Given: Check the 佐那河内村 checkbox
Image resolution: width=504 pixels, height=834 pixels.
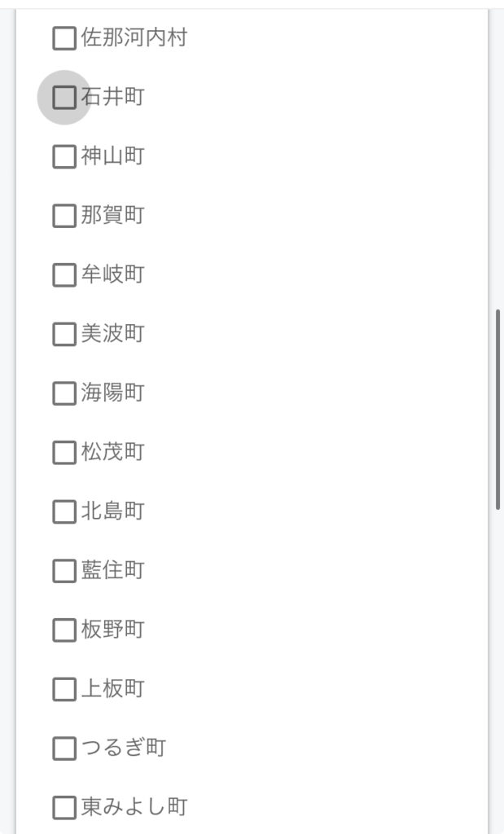Looking at the screenshot, I should [x=64, y=37].
